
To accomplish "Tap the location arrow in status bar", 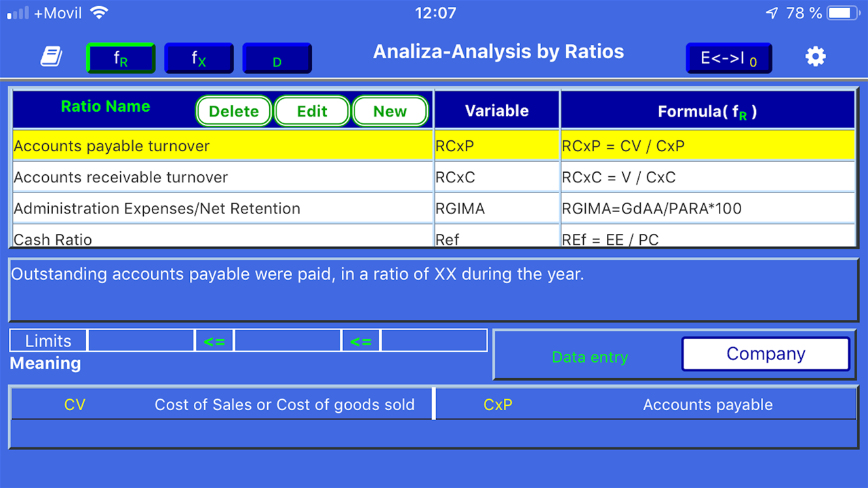I will [x=772, y=13].
